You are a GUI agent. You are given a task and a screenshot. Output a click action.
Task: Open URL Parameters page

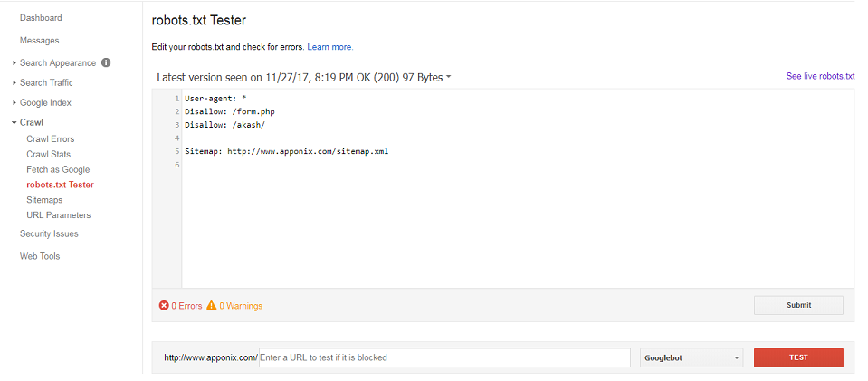pos(59,214)
